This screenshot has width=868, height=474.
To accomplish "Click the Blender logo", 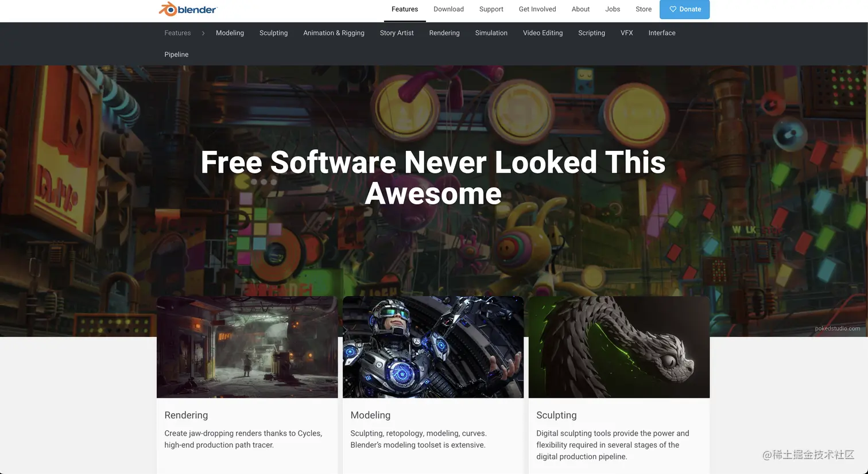I will click(188, 9).
